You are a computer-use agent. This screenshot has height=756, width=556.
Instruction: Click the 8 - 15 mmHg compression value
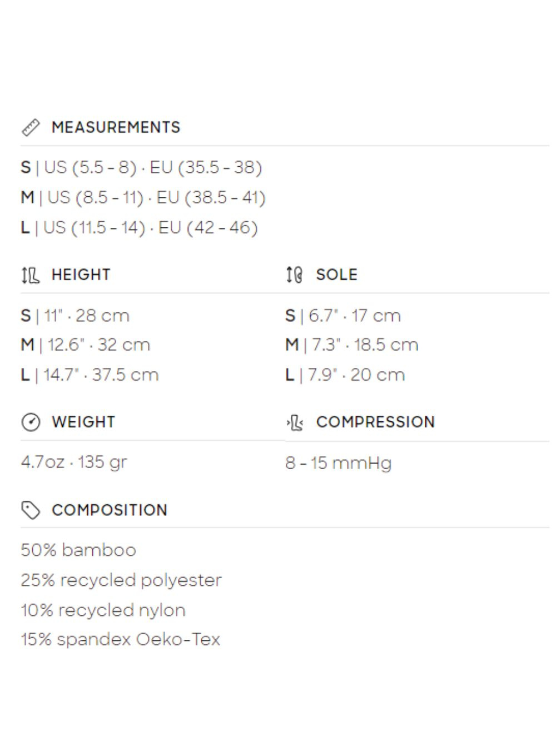[x=338, y=462]
